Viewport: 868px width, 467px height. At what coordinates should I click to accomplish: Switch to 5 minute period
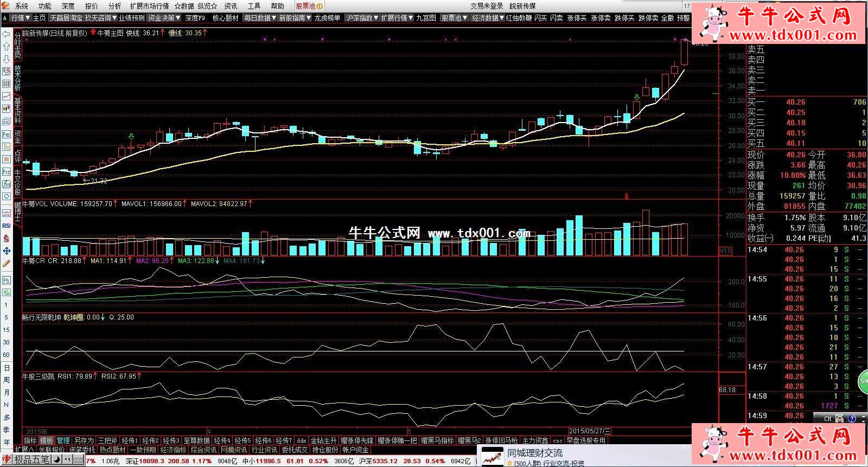pyautogui.click(x=7, y=317)
